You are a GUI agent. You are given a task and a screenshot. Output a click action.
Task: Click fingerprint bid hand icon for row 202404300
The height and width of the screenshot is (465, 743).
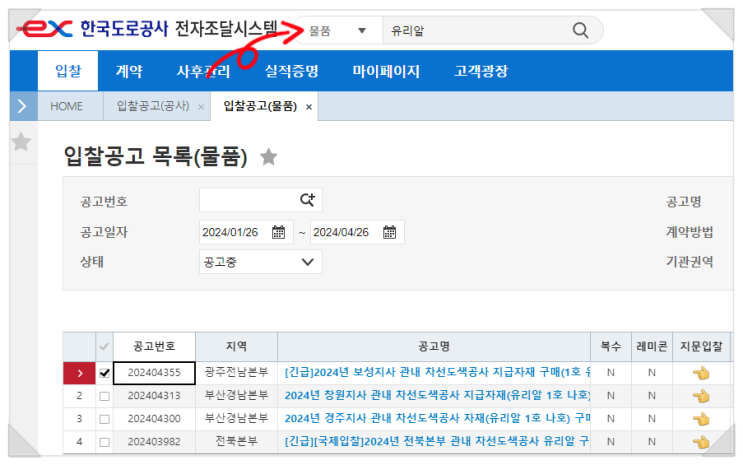coord(701,419)
